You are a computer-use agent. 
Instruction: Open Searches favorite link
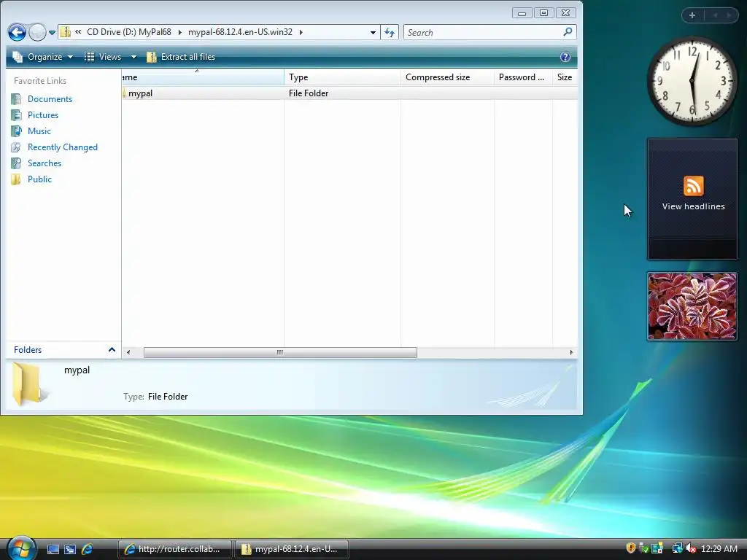point(44,163)
